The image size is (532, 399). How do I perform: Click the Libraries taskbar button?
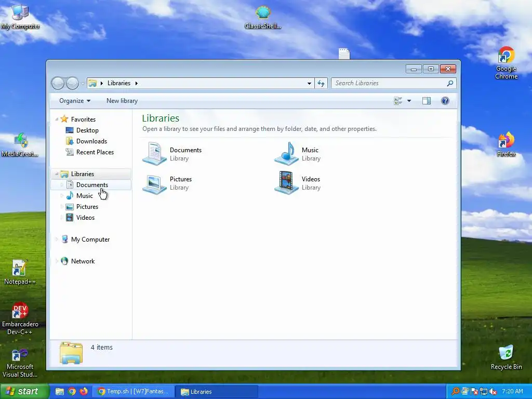(217, 392)
